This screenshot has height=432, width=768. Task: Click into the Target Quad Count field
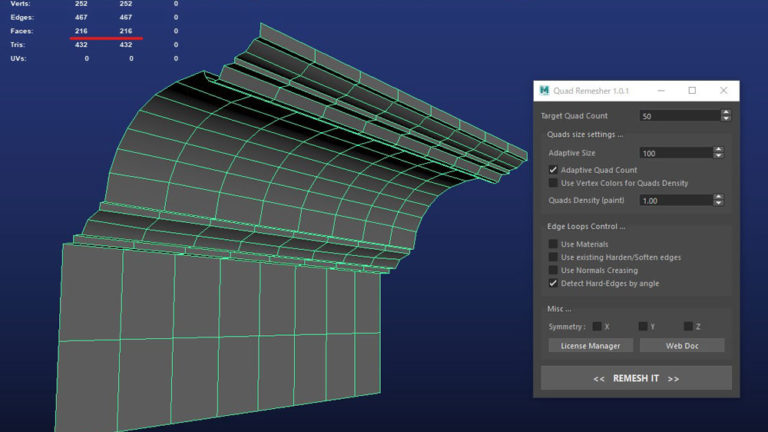click(678, 116)
